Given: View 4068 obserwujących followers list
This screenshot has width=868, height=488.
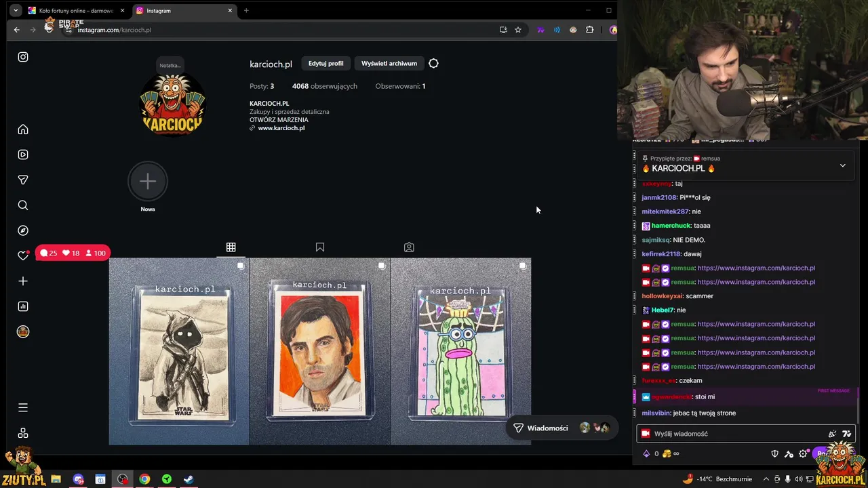Looking at the screenshot, I should coord(325,86).
